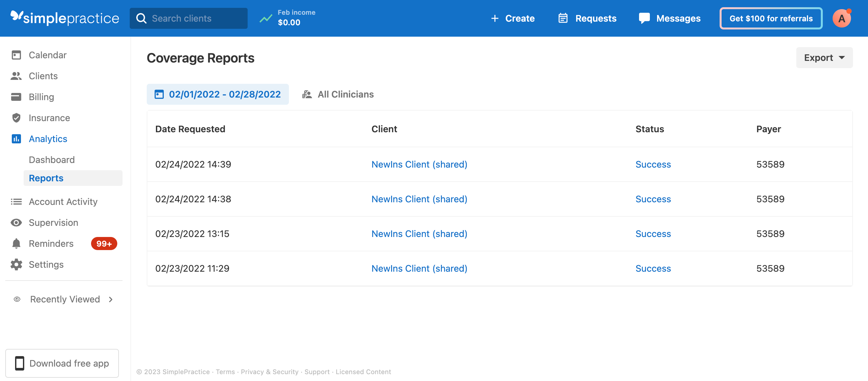Click the Billing card icon
This screenshot has height=381, width=868.
coord(16,97)
